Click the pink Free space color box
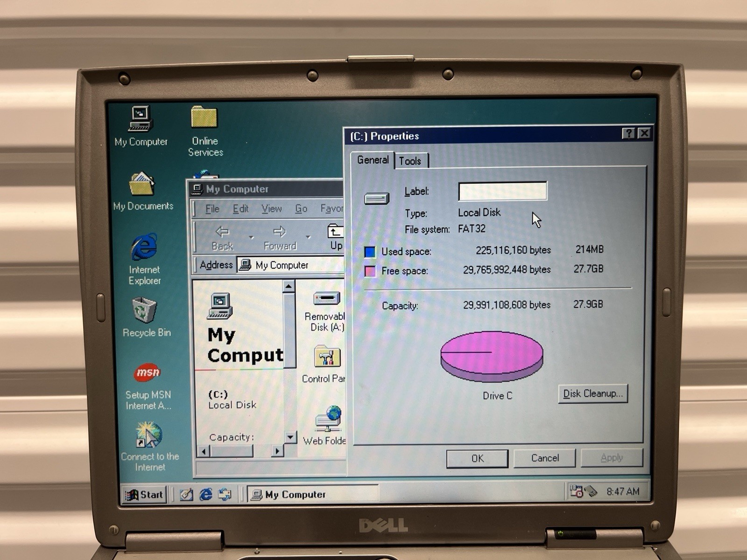Image resolution: width=747 pixels, height=560 pixels. tap(369, 271)
